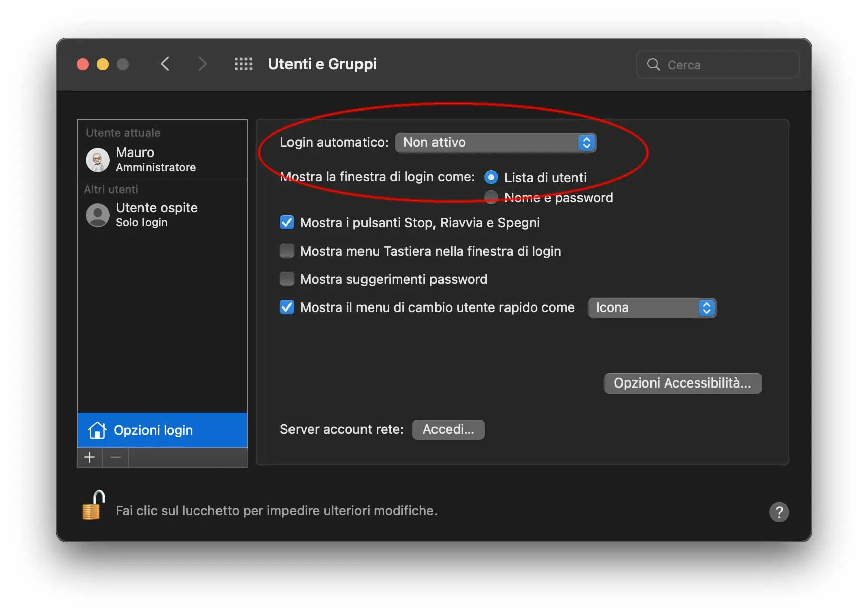Select the Utente ospite avatar
This screenshot has height=616, width=868.
pos(97,215)
